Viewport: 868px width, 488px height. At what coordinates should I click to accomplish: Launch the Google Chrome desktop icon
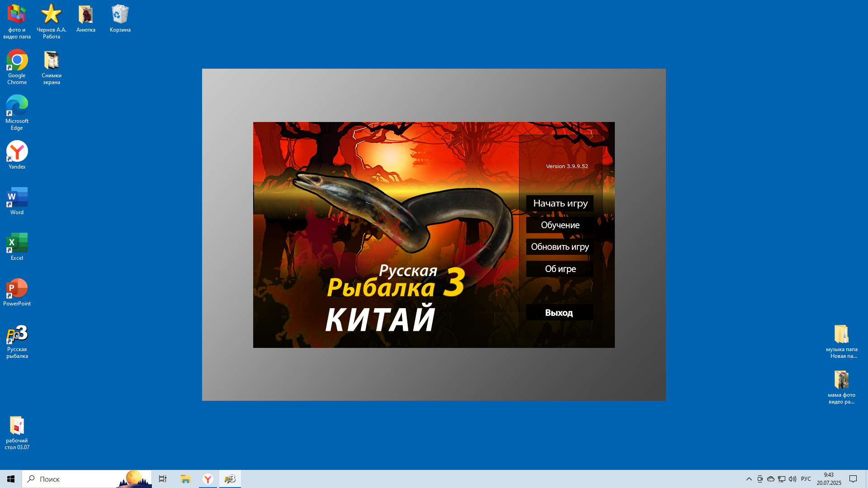(17, 66)
